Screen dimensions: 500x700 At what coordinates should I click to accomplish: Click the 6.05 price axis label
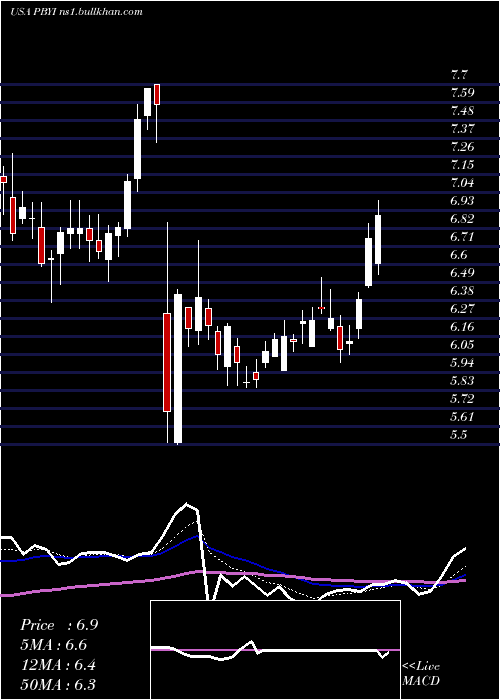pyautogui.click(x=462, y=345)
